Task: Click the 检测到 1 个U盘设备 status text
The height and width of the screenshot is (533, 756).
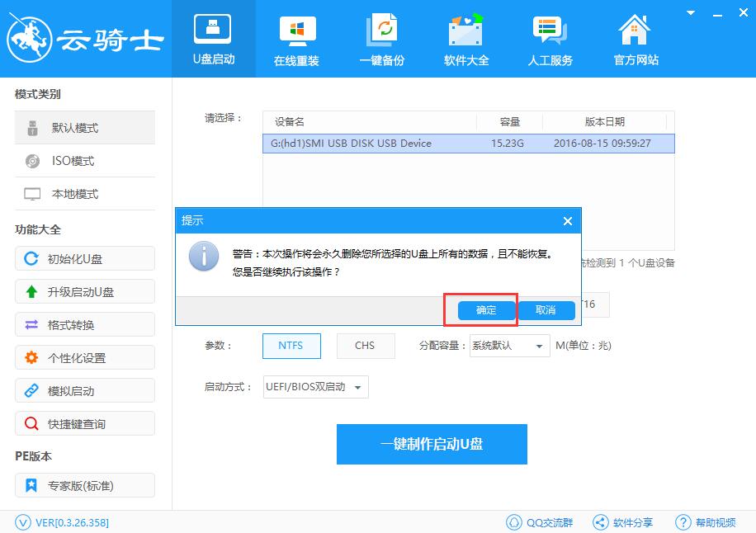Action: [x=628, y=263]
